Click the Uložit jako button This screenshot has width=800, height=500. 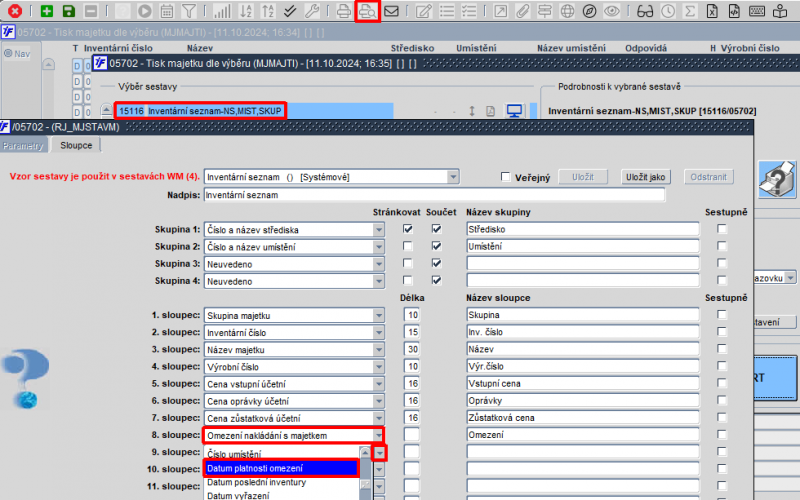pyautogui.click(x=645, y=177)
